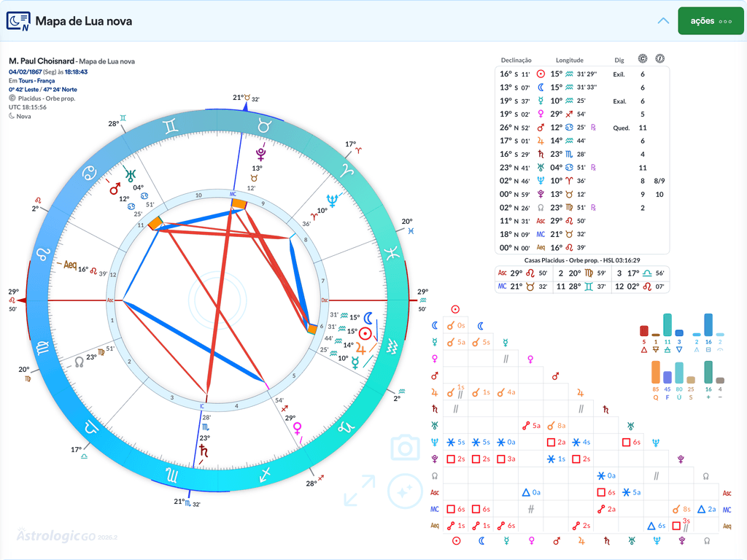Image resolution: width=747 pixels, height=560 pixels.
Task: Click the circled i icon in the table header
Action: pyautogui.click(x=659, y=58)
